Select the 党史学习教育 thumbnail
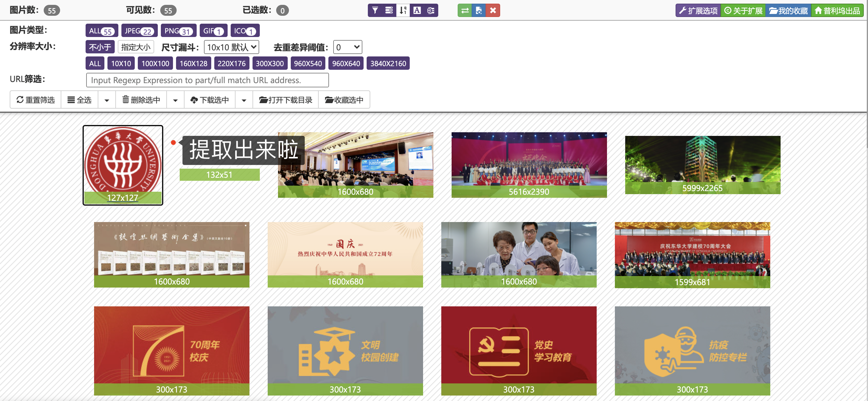 click(x=519, y=351)
